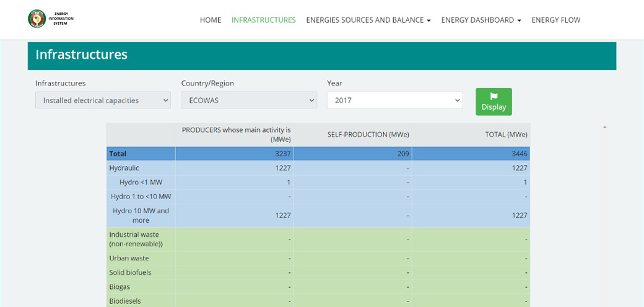This screenshot has height=307, width=644.
Task: Click the Biodiesels row label
Action: [x=125, y=301]
